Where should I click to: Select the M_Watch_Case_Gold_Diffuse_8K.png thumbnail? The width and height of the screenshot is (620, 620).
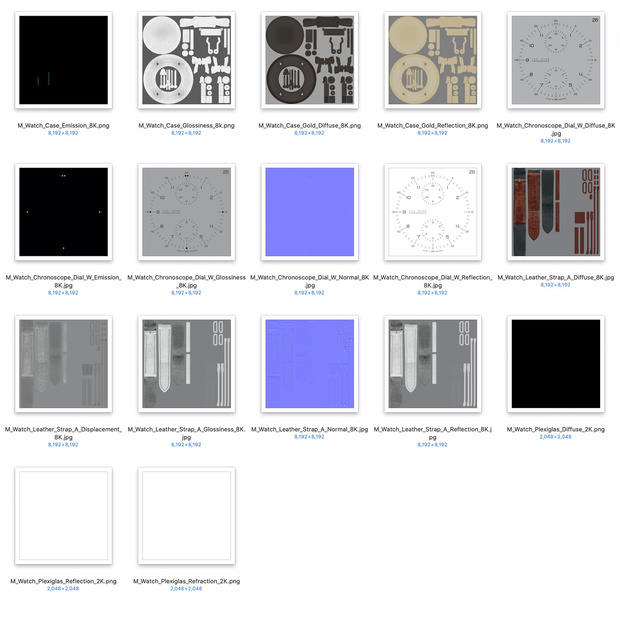(310, 60)
